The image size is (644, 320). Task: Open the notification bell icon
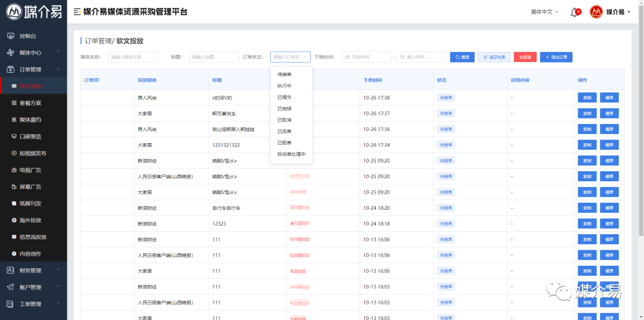[574, 13]
